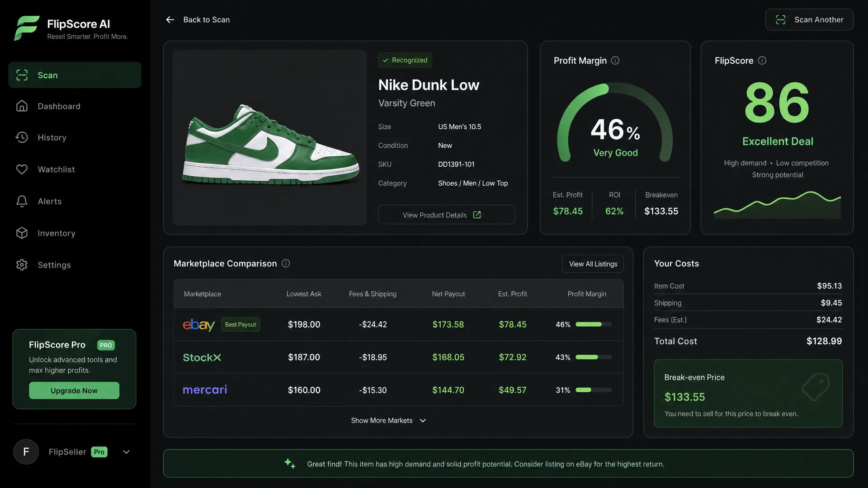The image size is (868, 488).
Task: Click the Fees & Shipping column header
Action: pyautogui.click(x=373, y=294)
